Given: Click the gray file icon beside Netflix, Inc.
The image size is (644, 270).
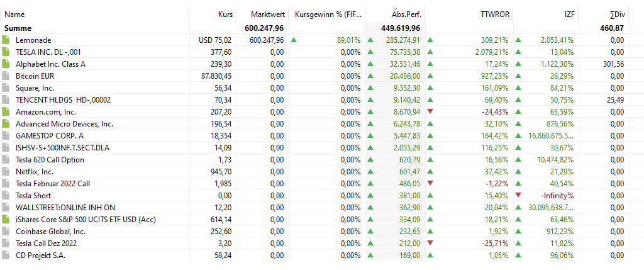Looking at the screenshot, I should pyautogui.click(x=5, y=172).
